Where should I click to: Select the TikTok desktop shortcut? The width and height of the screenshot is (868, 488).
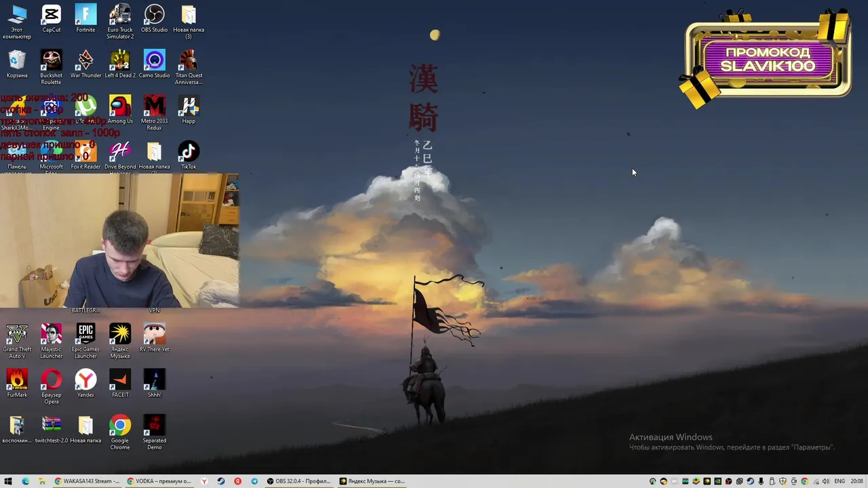189,155
